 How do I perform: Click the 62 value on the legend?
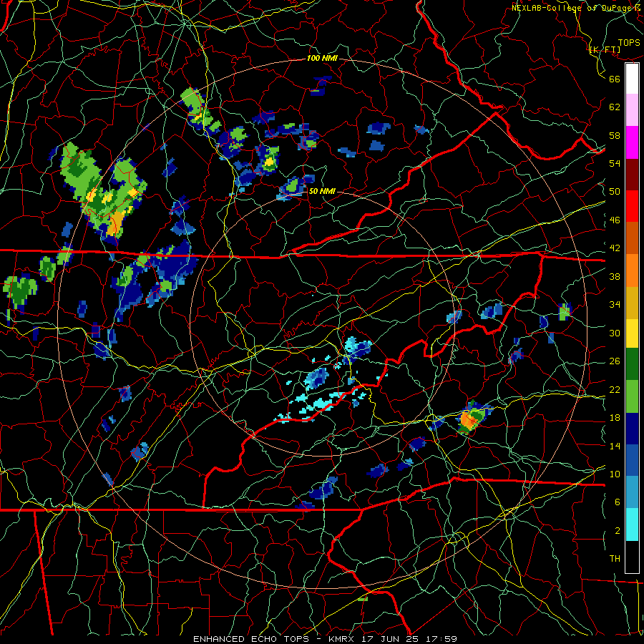615,107
